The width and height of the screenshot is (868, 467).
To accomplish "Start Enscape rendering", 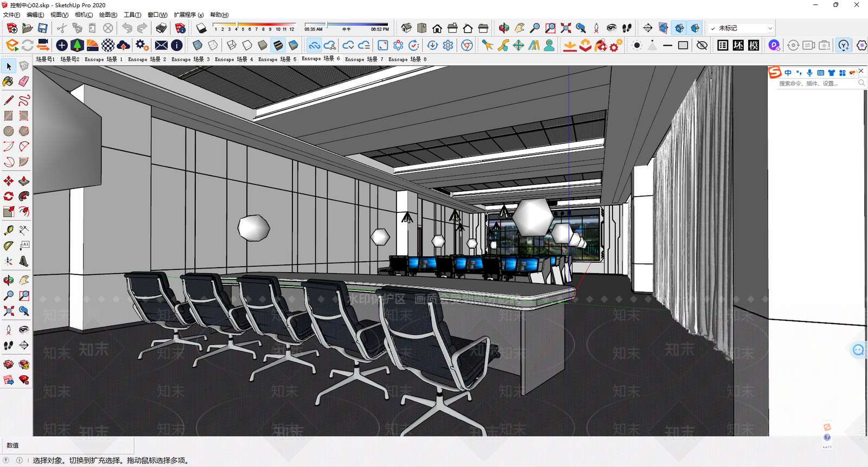I will click(12, 45).
